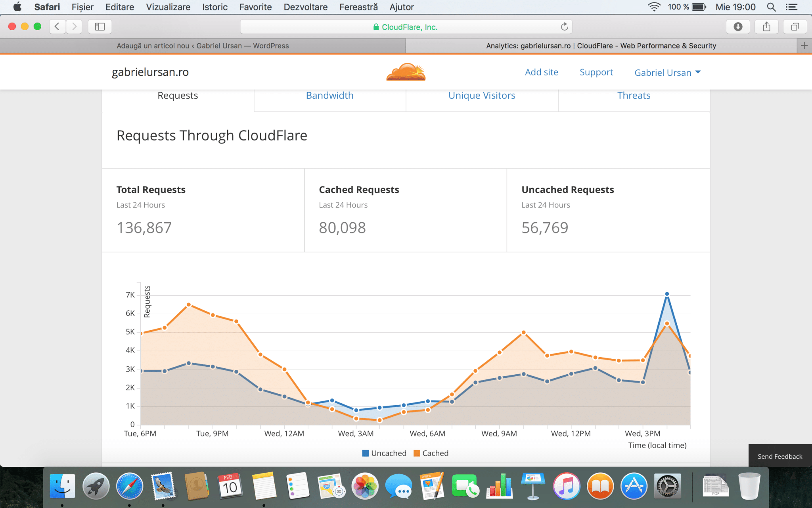Open Safari downloads list
Screen dimensions: 812x508
pos(738,27)
